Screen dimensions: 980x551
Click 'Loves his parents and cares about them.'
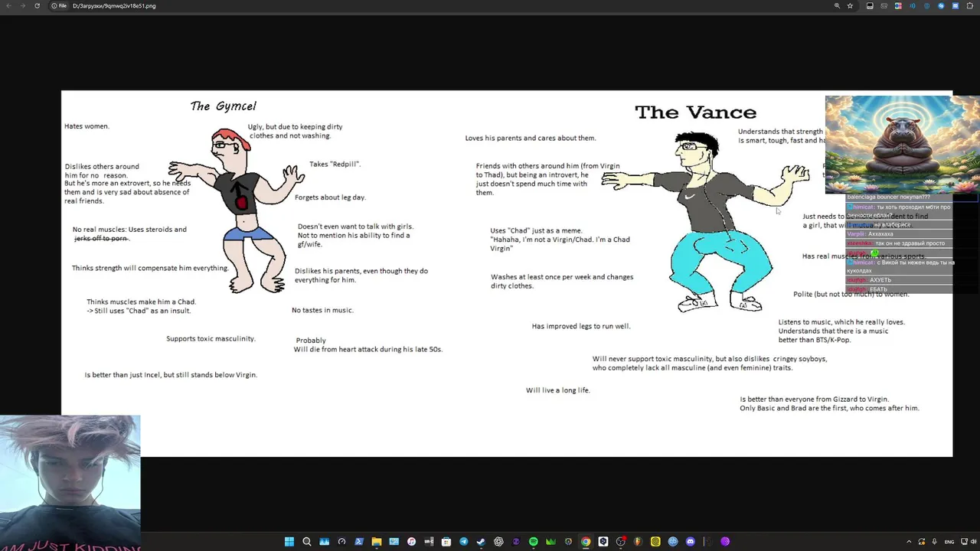tap(531, 138)
